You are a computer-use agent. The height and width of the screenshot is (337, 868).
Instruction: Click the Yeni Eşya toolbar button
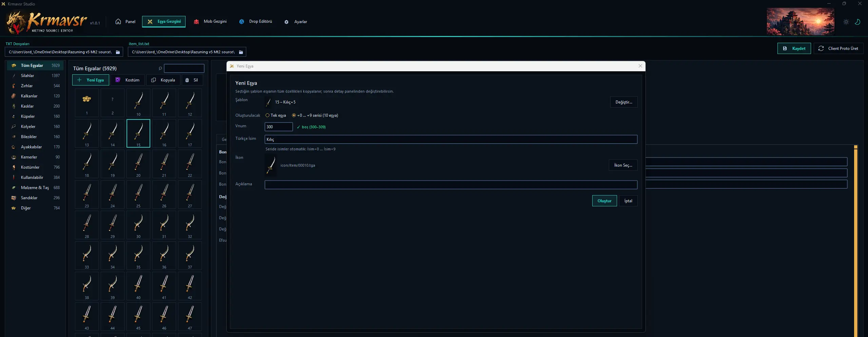(91, 80)
